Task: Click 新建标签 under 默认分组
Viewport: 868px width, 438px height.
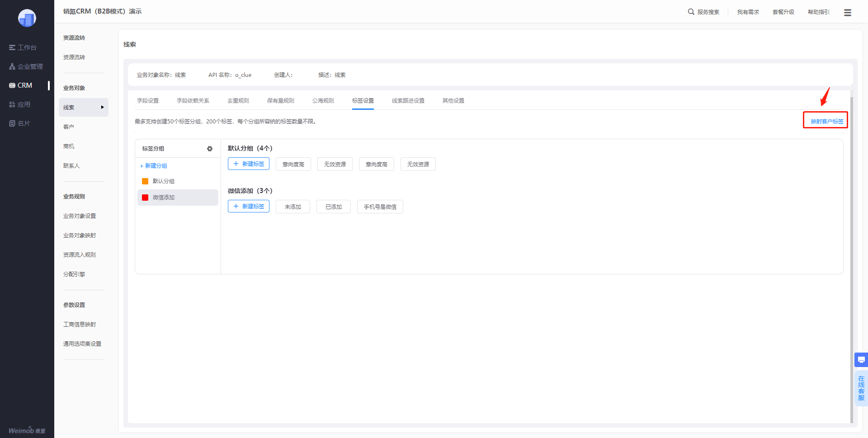Action: click(249, 164)
